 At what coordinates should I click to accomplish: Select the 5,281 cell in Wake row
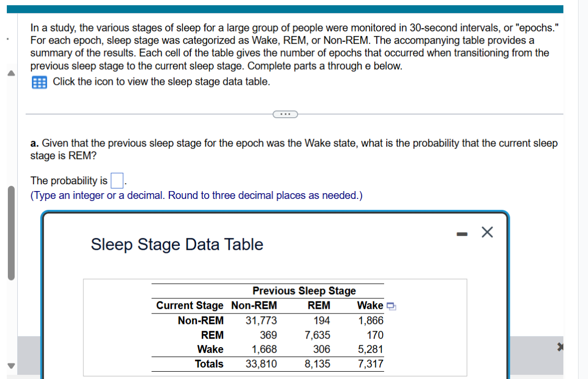371,349
